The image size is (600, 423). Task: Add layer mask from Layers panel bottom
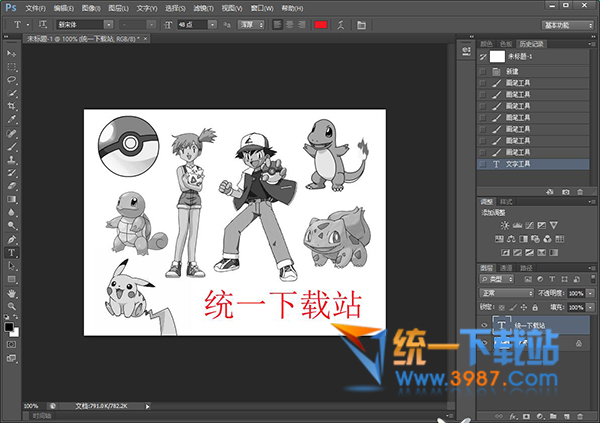coord(526,416)
